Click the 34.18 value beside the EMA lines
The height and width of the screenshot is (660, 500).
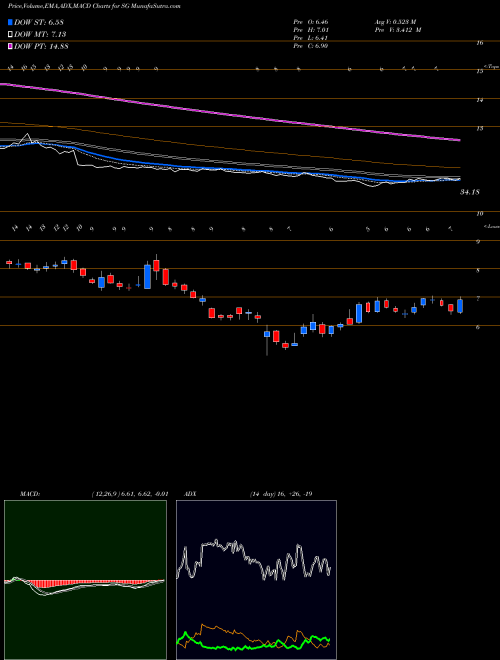(x=470, y=192)
